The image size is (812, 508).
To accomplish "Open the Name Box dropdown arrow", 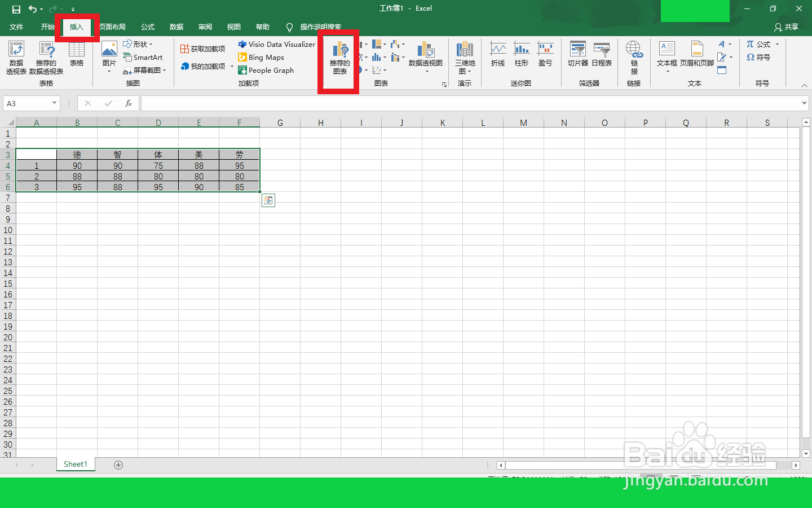I will [x=54, y=103].
